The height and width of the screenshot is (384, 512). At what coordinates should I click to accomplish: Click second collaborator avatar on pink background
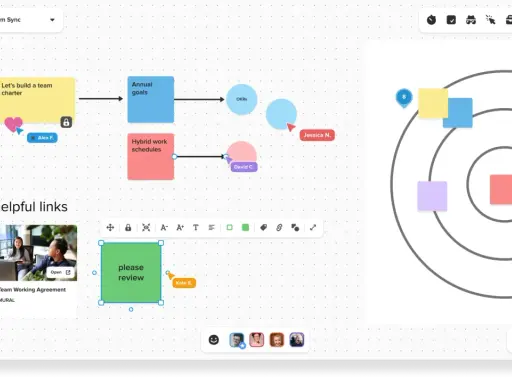pos(257,340)
